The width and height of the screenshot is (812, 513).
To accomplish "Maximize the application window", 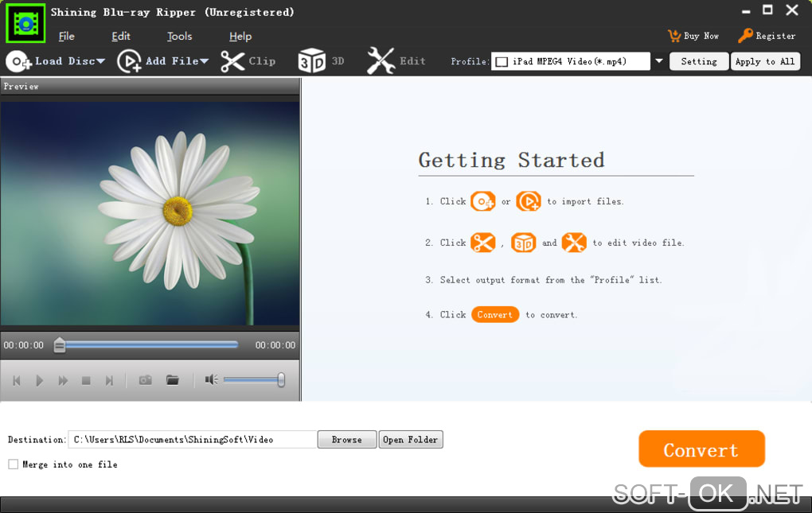I will tap(768, 10).
